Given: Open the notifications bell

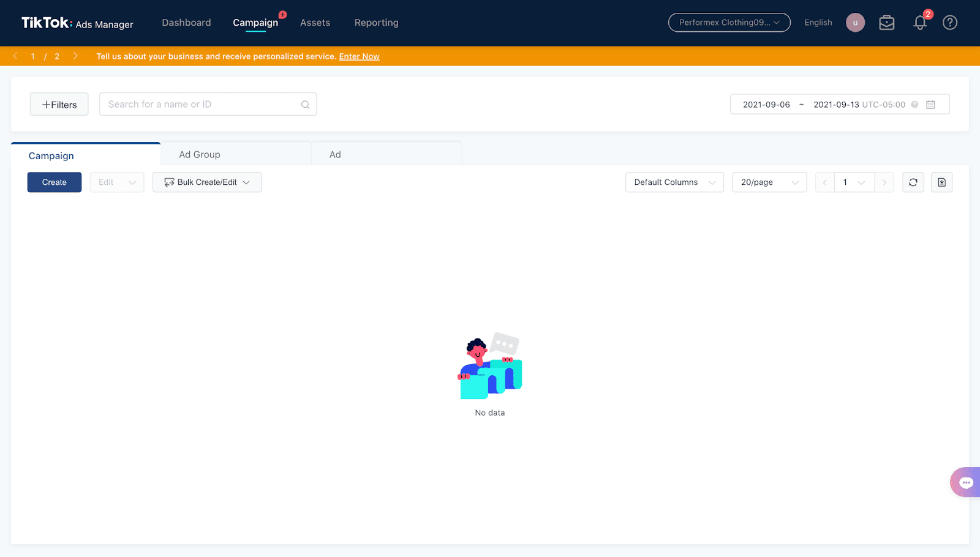Looking at the screenshot, I should pyautogui.click(x=920, y=23).
